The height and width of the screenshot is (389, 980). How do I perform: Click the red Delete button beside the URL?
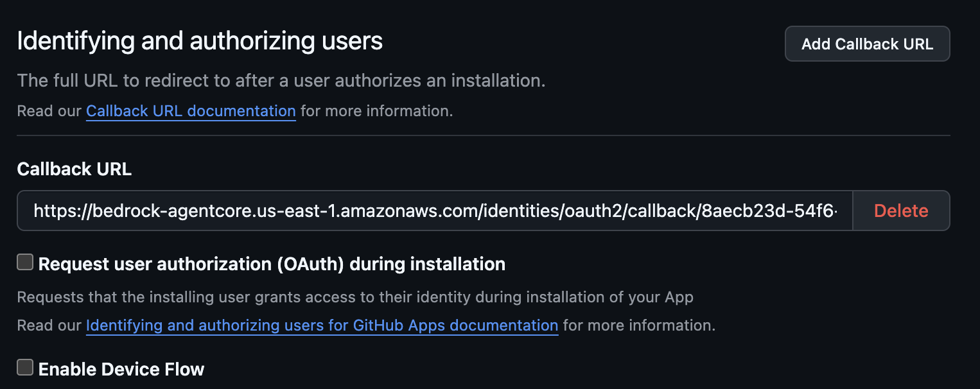900,210
